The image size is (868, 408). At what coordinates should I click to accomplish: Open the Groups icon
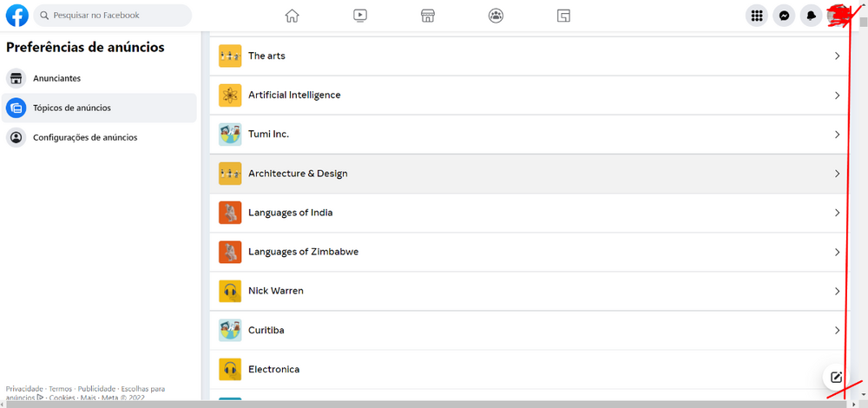click(496, 16)
